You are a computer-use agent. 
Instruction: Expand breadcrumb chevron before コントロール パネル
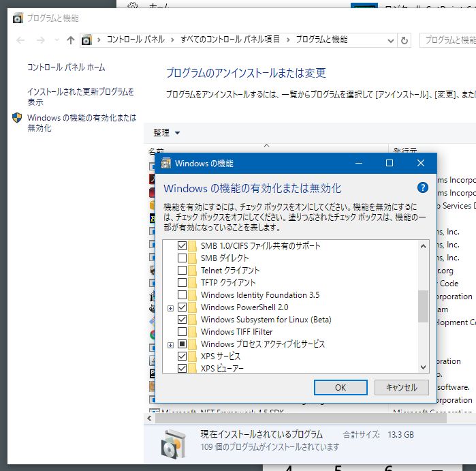click(99, 40)
